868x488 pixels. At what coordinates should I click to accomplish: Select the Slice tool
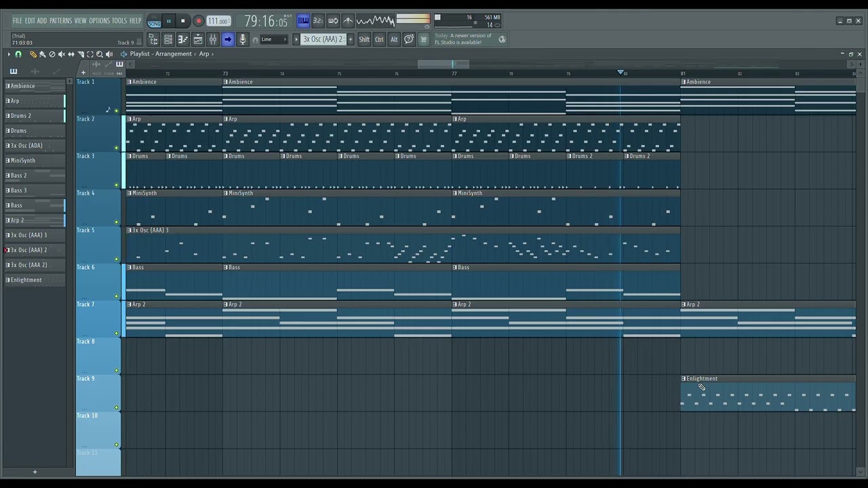(x=81, y=54)
